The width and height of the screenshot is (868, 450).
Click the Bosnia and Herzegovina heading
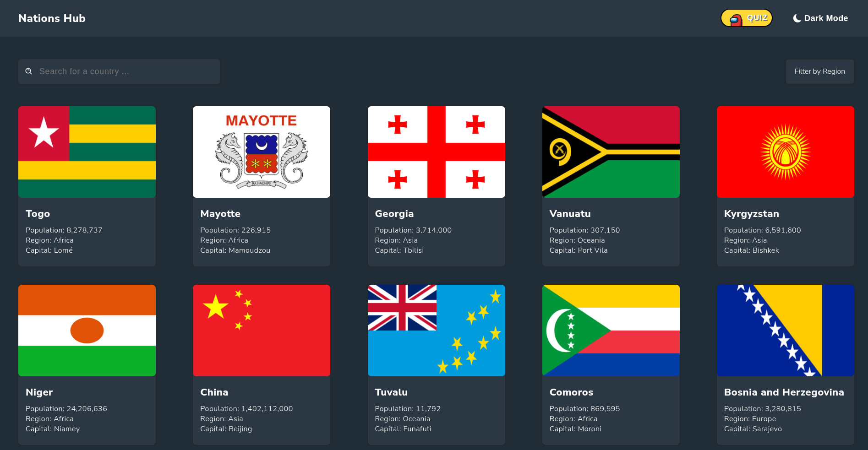pos(784,392)
